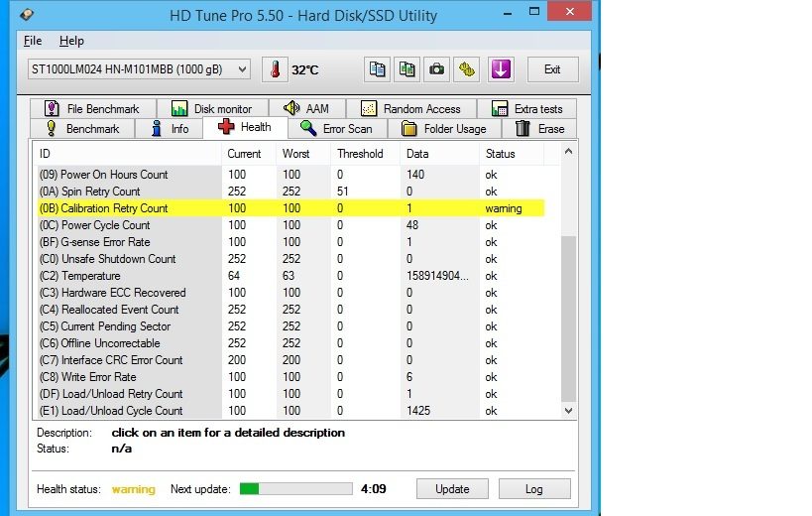Click the Update button

coord(452,488)
